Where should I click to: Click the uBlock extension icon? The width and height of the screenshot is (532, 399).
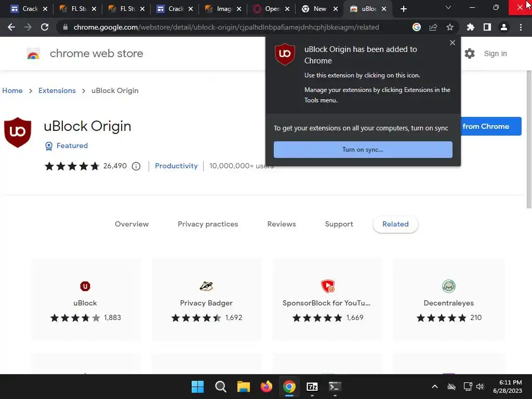(85, 286)
